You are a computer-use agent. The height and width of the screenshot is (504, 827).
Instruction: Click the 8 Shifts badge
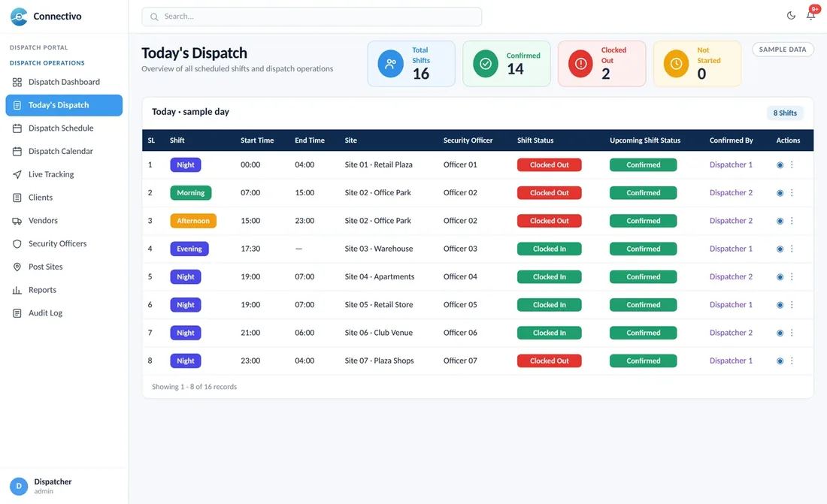[785, 113]
